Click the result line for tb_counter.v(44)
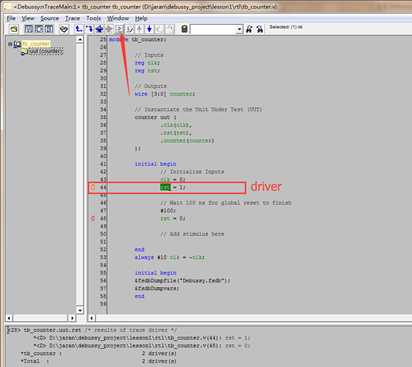 [x=142, y=338]
